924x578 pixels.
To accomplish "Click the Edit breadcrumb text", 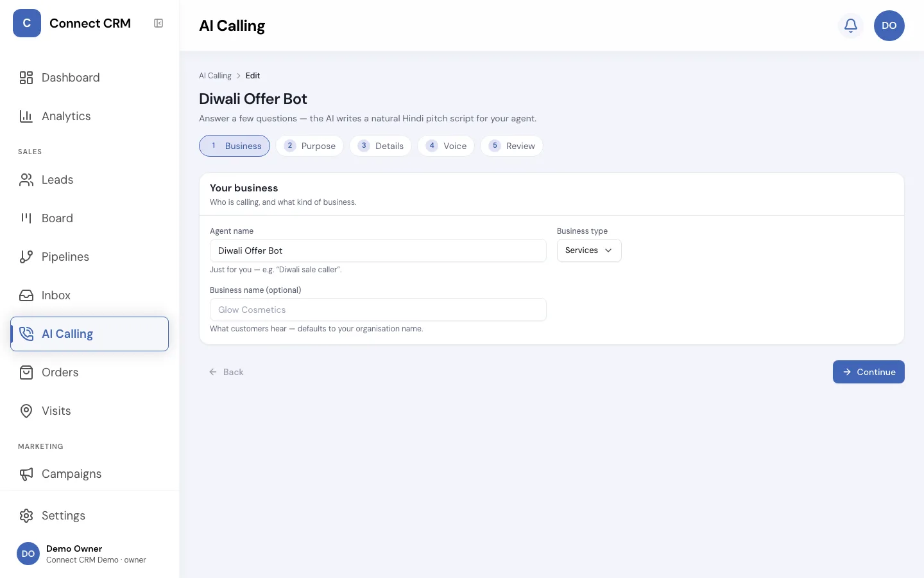I will 253,76.
